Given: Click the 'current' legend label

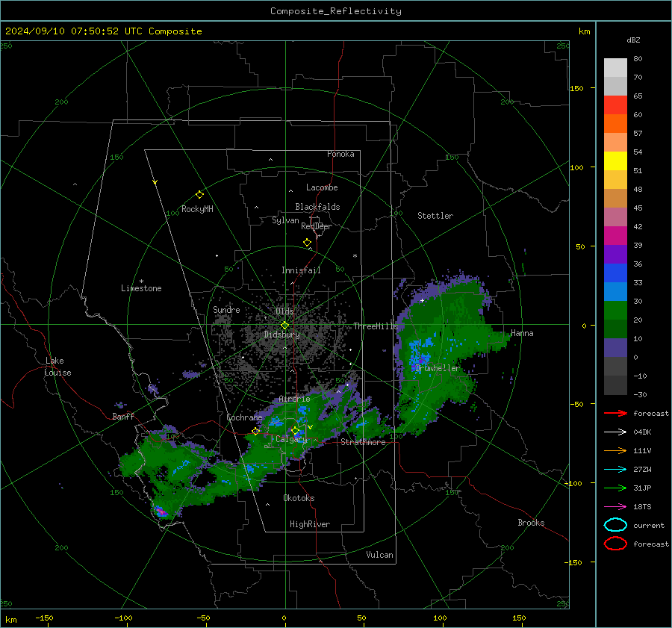Looking at the screenshot, I should pyautogui.click(x=649, y=525).
